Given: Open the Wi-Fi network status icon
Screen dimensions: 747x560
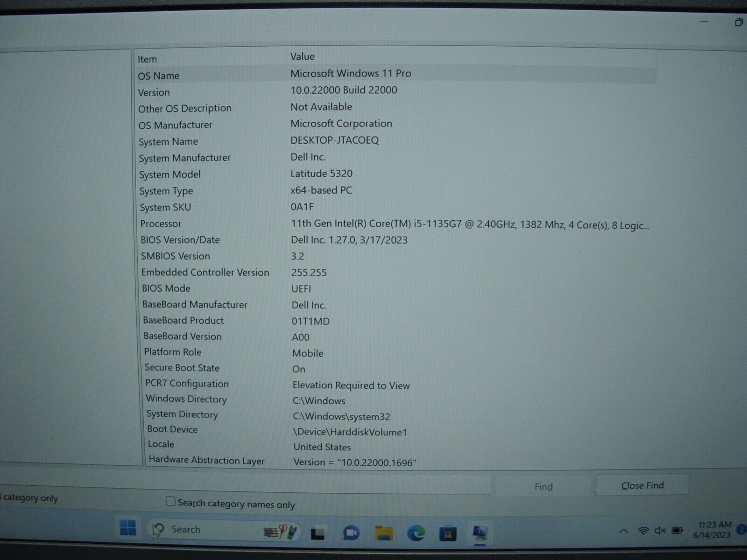Looking at the screenshot, I should [643, 531].
